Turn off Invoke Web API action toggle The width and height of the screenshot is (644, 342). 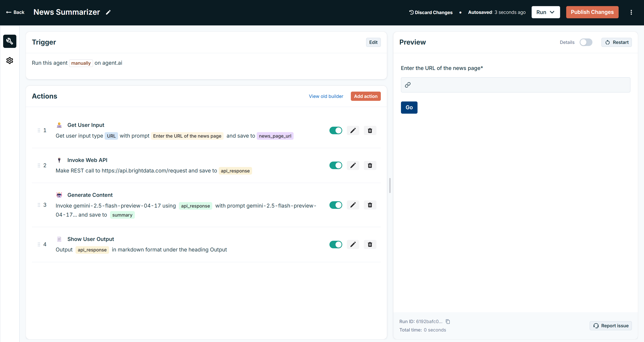tap(336, 166)
